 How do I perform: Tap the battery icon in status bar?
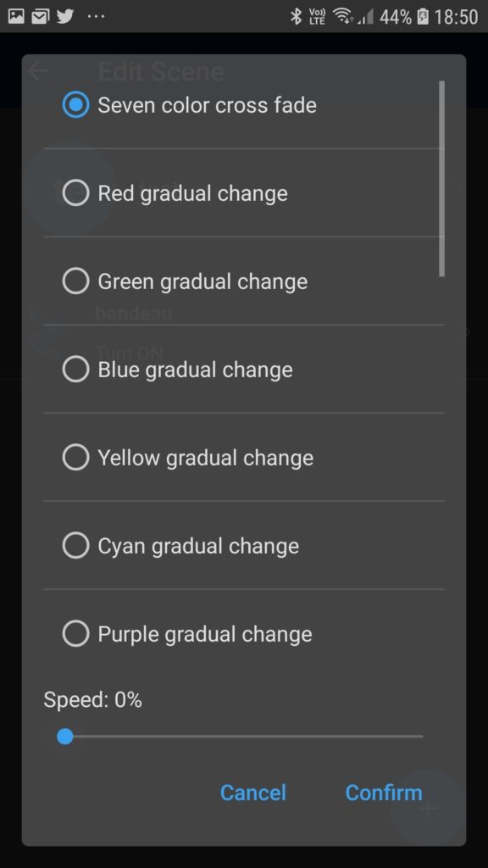tap(423, 17)
